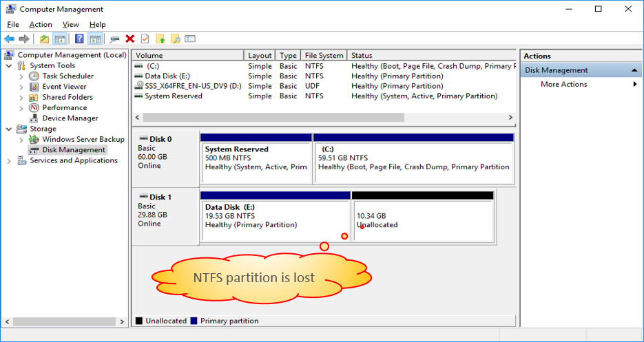Image resolution: width=644 pixels, height=342 pixels.
Task: Sort by the File System column header
Action: click(324, 56)
